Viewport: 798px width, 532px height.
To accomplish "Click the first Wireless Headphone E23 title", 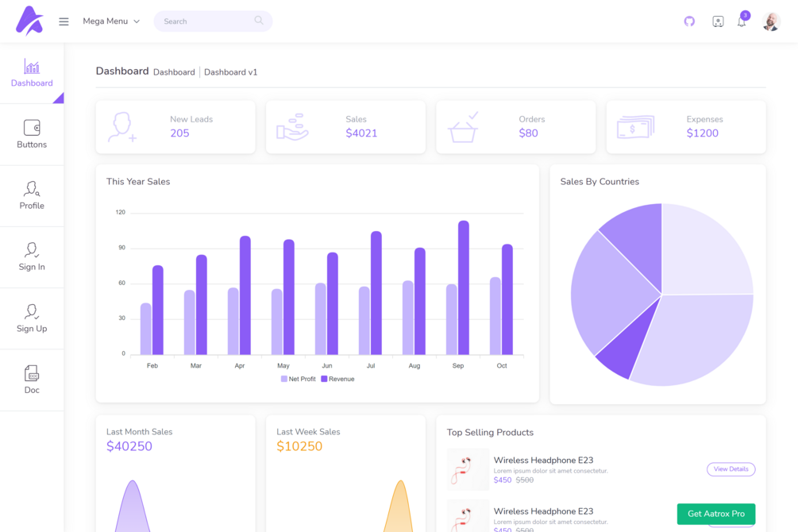I will point(544,461).
